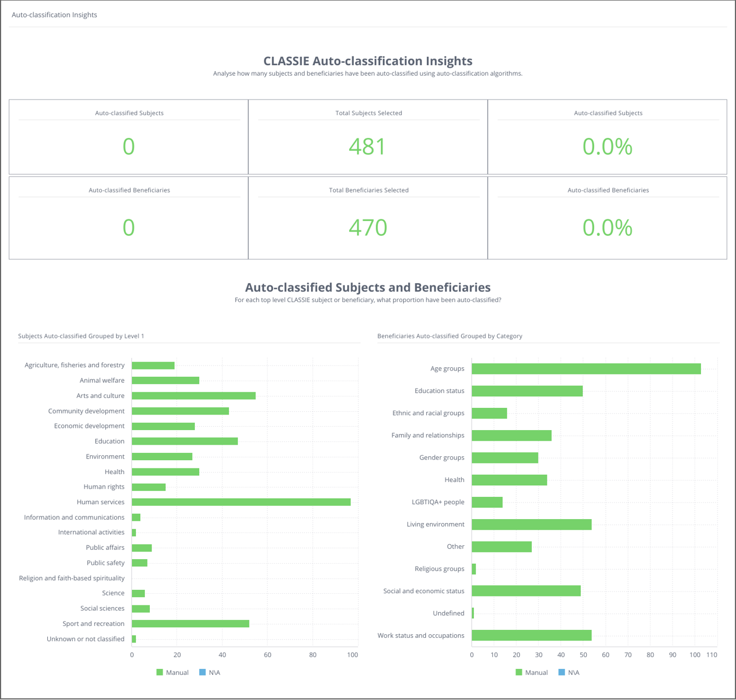Screen dimensions: 736x700
Task: Click Beneficiaries Auto-classified Grouped by Category title
Action: click(450, 336)
